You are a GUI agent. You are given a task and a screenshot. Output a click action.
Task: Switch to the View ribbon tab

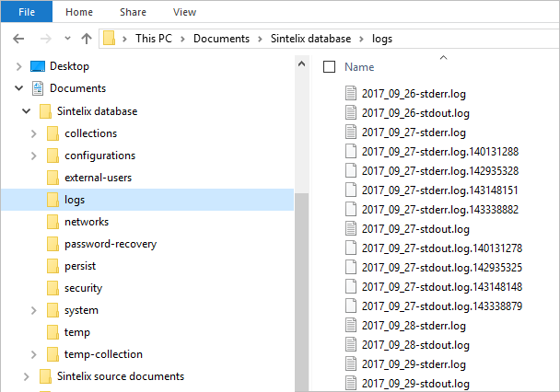(x=184, y=12)
